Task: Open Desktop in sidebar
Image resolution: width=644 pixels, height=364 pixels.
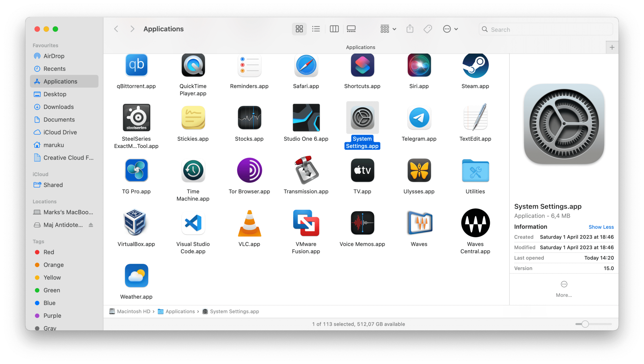Action: (64, 94)
